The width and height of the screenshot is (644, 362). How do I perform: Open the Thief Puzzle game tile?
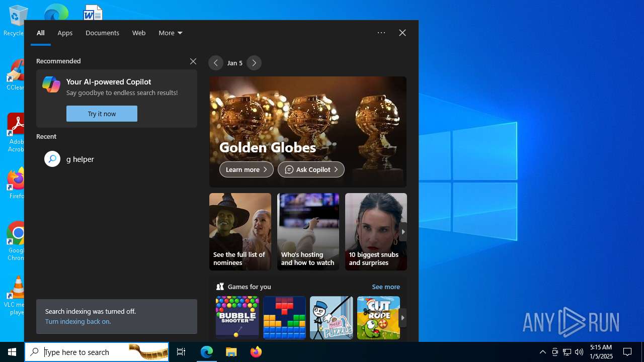[332, 318]
